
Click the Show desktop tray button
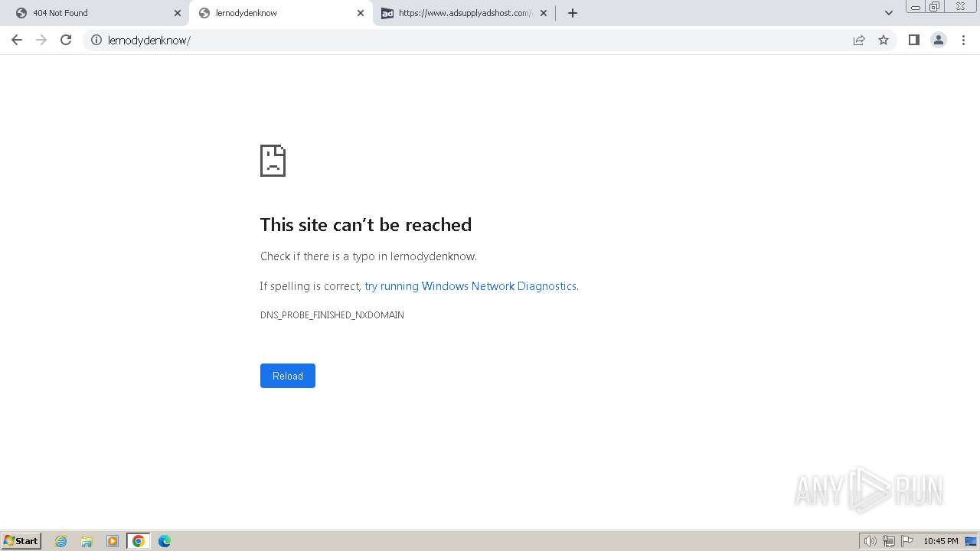971,541
